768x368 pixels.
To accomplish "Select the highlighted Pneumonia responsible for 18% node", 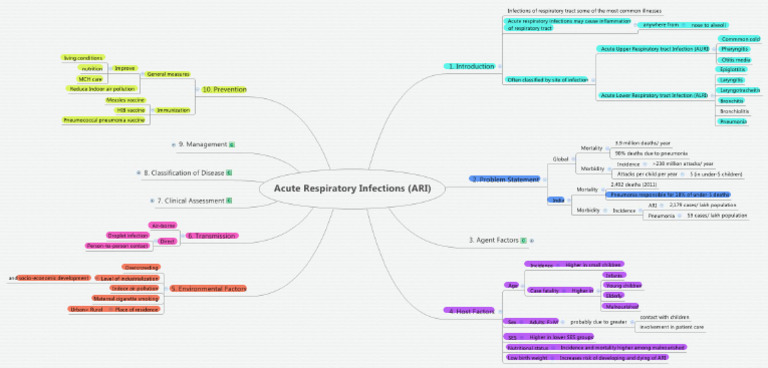I will [x=668, y=195].
